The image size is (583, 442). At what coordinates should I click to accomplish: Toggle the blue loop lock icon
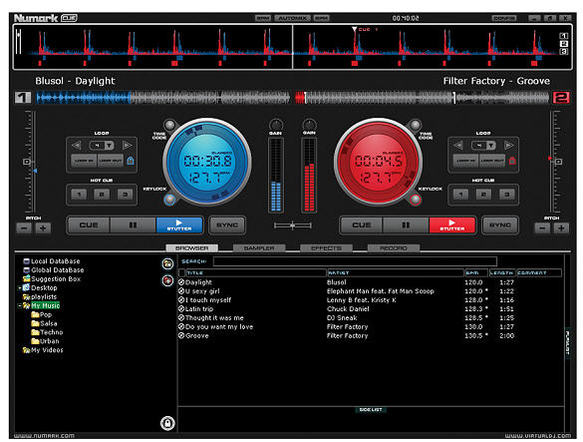[131, 161]
